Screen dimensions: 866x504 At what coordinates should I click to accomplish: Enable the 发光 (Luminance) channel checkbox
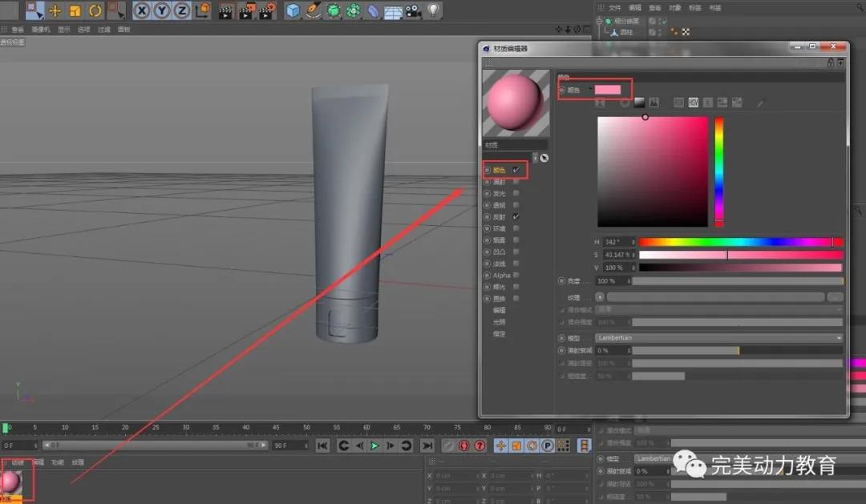coord(516,193)
